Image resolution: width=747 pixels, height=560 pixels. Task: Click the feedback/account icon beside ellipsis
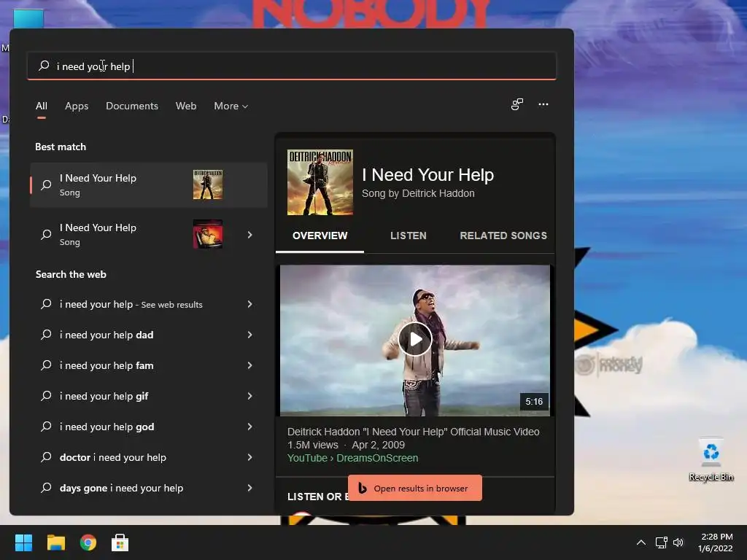click(517, 104)
